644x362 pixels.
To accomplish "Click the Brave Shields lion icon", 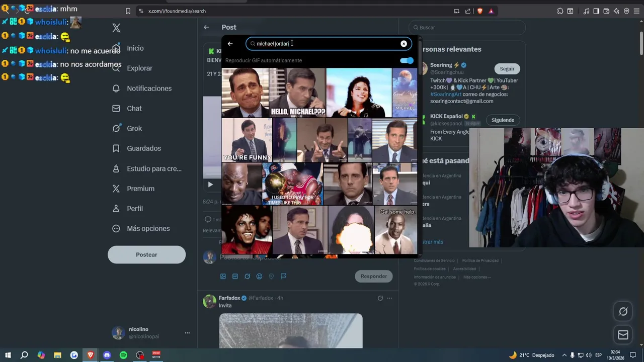I will click(479, 11).
